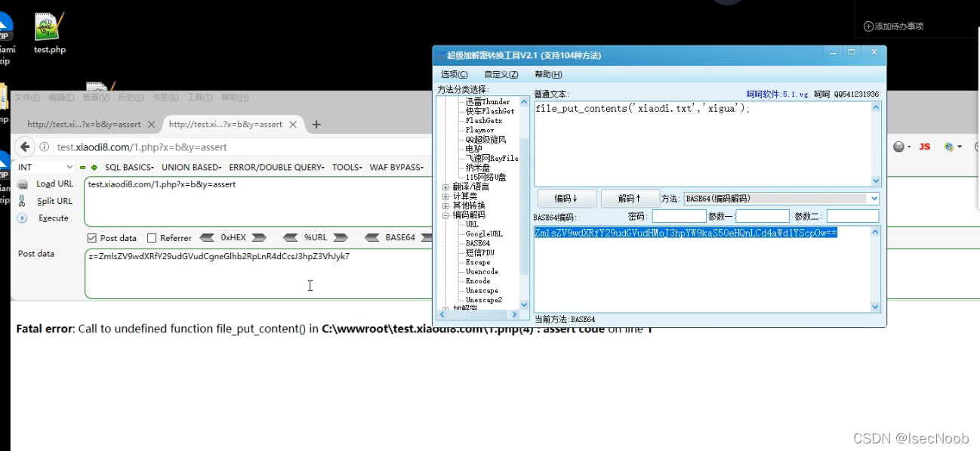Encode 0xHEX with right arrow
Screen dimensions: 980x451
click(259, 237)
